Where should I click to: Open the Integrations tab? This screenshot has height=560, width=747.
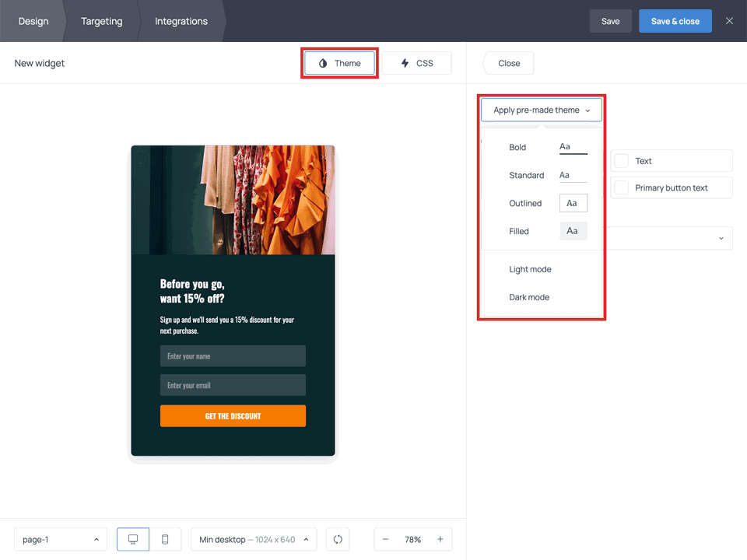(x=180, y=21)
